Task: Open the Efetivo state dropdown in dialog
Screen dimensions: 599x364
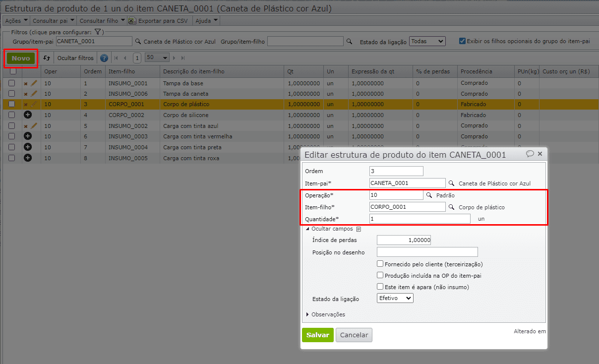Action: pos(395,298)
